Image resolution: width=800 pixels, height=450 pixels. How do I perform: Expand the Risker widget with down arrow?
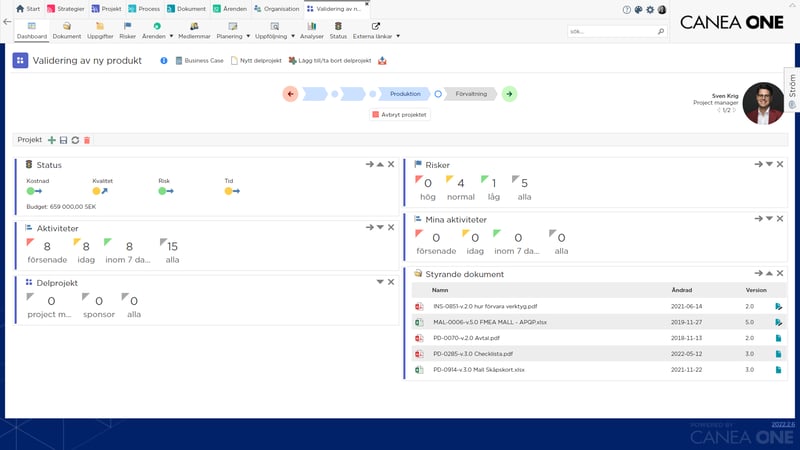769,164
